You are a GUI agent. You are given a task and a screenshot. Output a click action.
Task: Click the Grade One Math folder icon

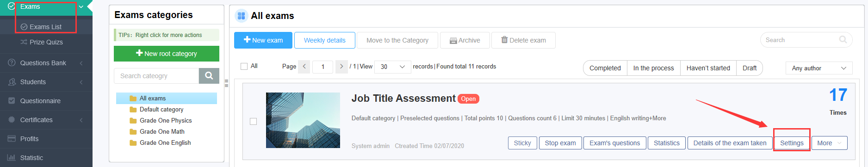[133, 132]
